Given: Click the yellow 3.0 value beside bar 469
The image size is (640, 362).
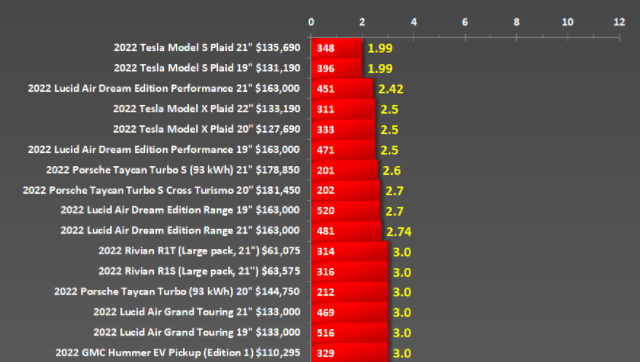Looking at the screenshot, I should pyautogui.click(x=402, y=313).
